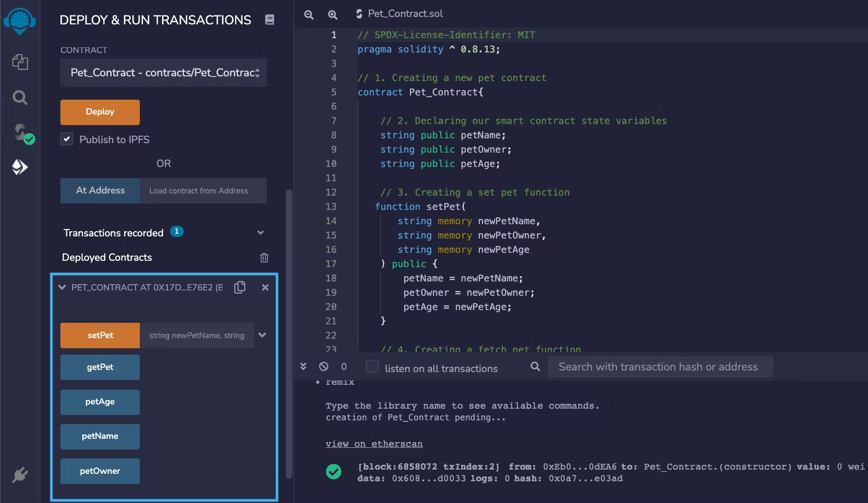
Task: Zoom in the editor view
Action: click(333, 15)
